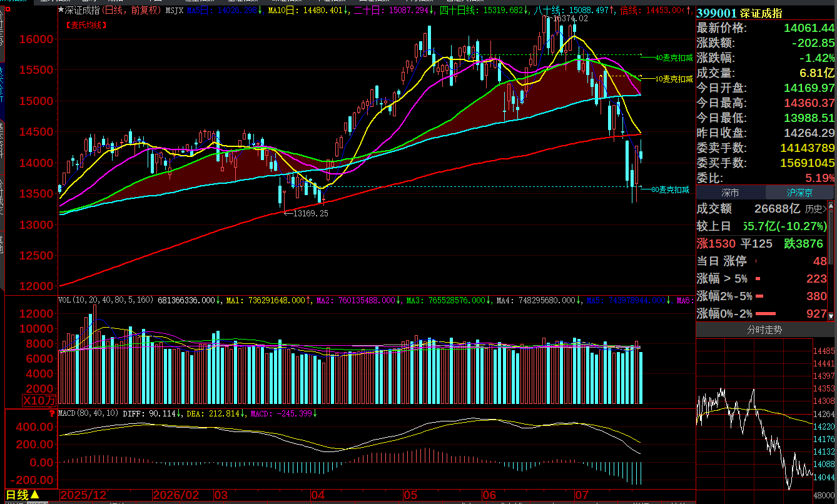The image size is (837, 504).
Task: Click the 跌3876 decliners count
Action: 804,244
